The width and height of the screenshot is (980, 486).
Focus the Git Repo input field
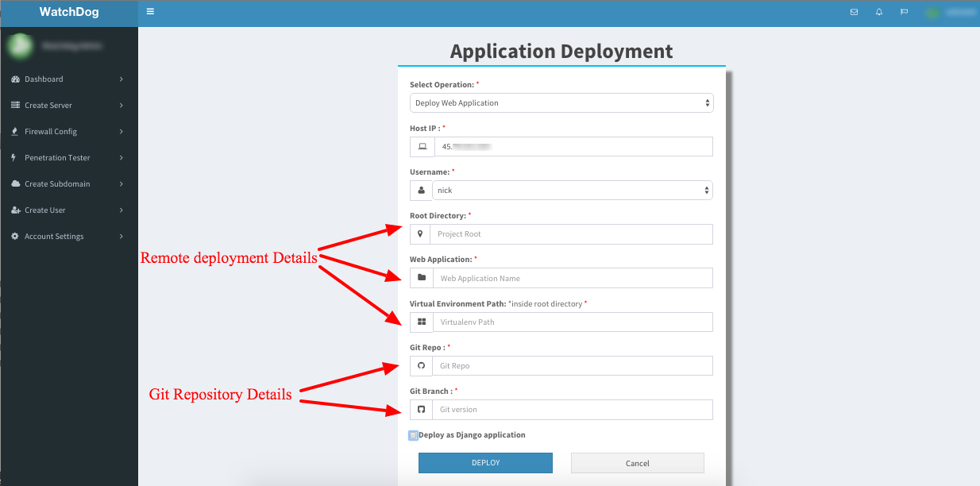(573, 365)
